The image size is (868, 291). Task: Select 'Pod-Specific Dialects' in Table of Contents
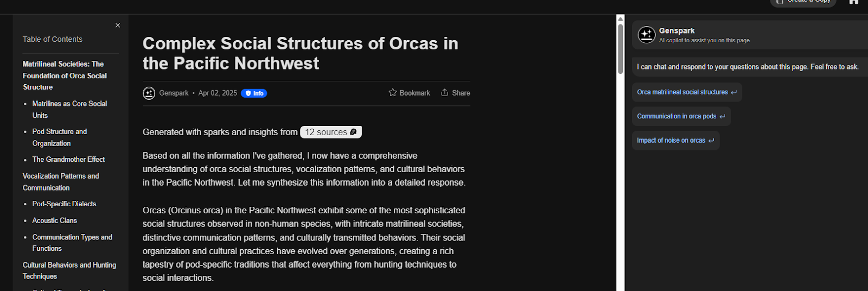pyautogui.click(x=64, y=204)
